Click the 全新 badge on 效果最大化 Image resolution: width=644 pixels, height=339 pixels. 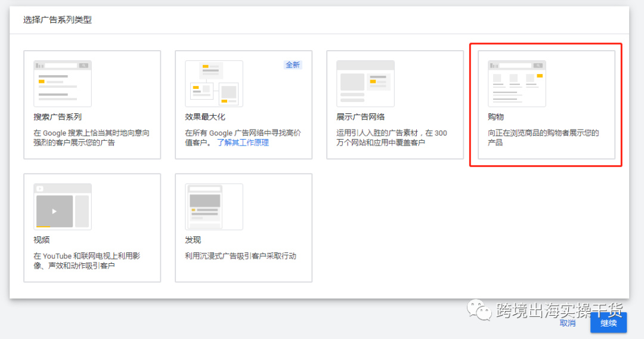(293, 65)
